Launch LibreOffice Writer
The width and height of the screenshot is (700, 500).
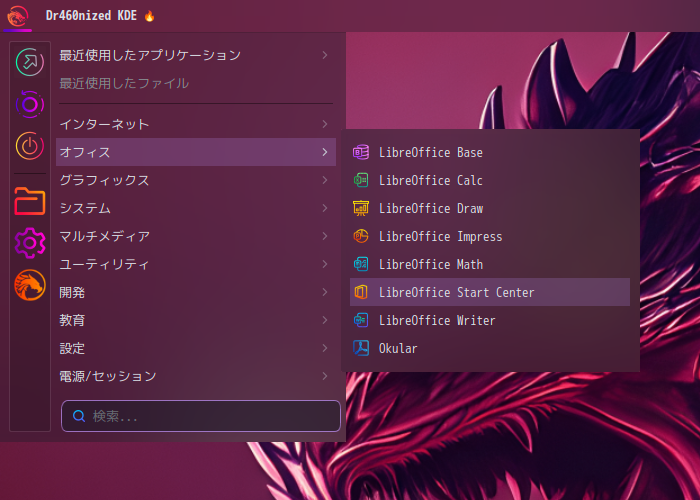tap(490, 320)
